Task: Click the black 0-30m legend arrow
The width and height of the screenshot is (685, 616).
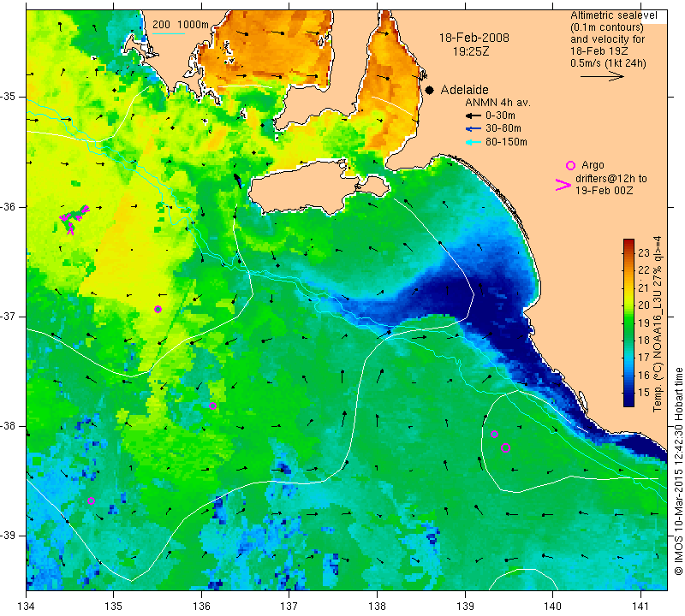Action: pos(474,115)
